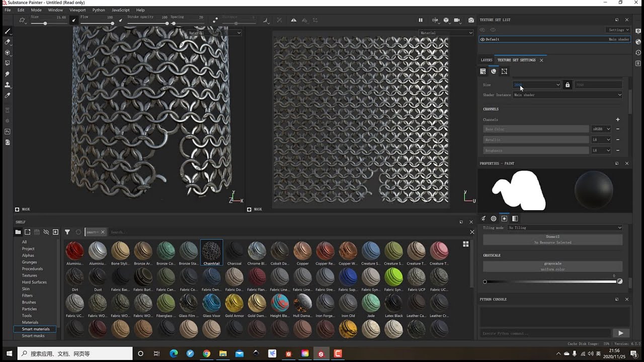Open Roughness L8 format dropdown
644x362 pixels.
tap(601, 150)
